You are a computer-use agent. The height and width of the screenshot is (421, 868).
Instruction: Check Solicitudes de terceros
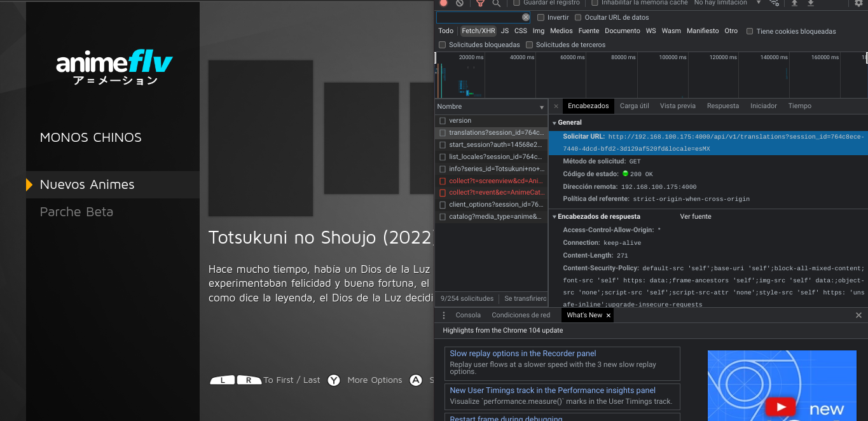(x=530, y=45)
